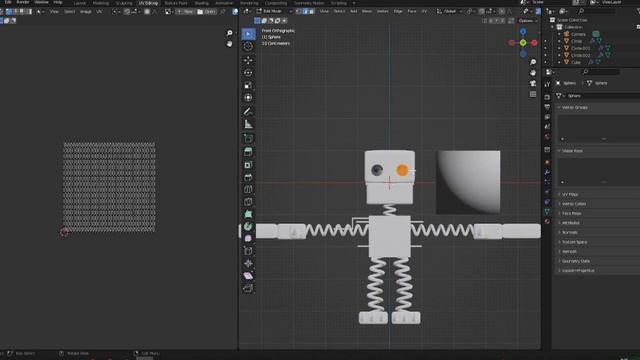This screenshot has width=640, height=360.
Task: Switch between perspective and orthographic grid icon
Action: [x=533, y=94]
